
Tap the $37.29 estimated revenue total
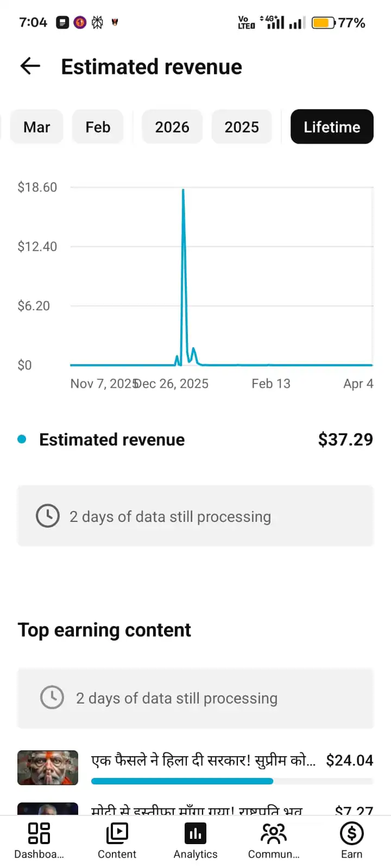[x=345, y=439]
